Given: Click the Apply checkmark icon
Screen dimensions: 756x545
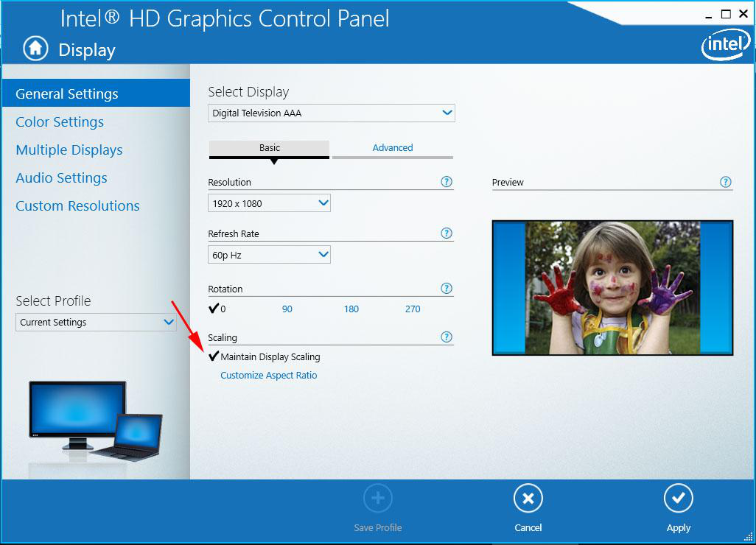Looking at the screenshot, I should (x=679, y=499).
